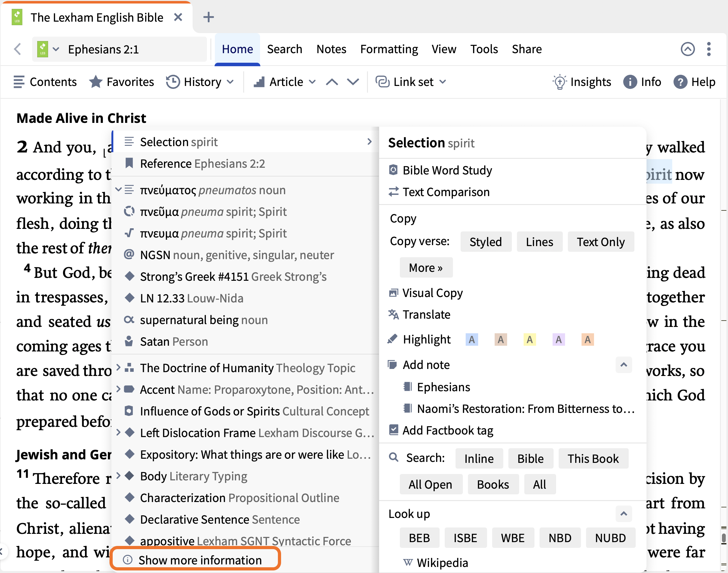
Task: Search Inline for selection
Action: [x=479, y=458]
